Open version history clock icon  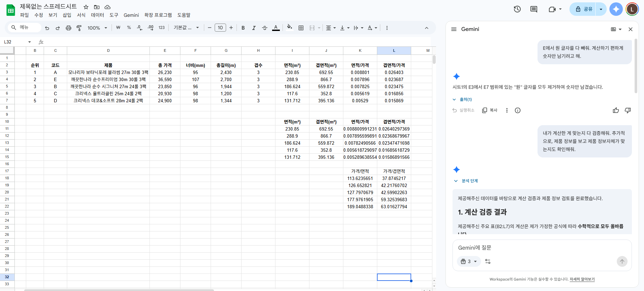tap(517, 9)
